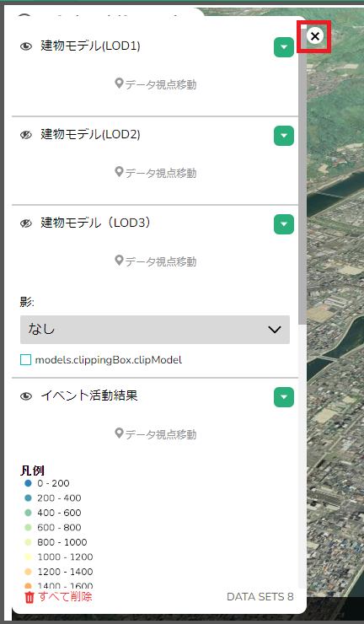The width and height of the screenshot is (364, 624).
Task: Click the red trash can icon
Action: coord(29,597)
